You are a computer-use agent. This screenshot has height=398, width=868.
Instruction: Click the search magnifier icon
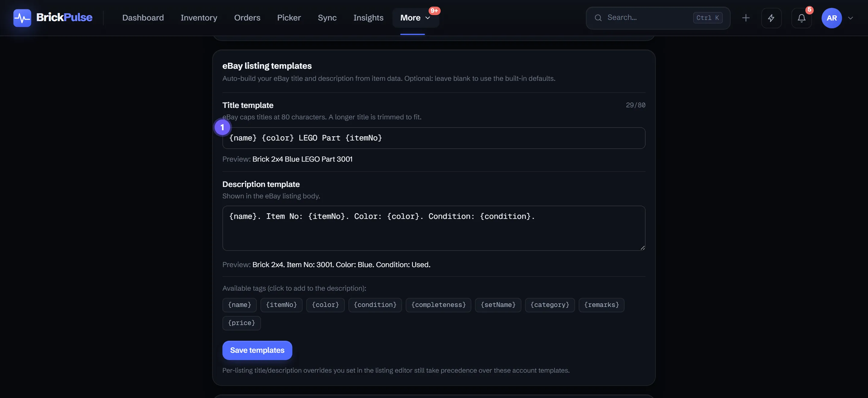598,18
